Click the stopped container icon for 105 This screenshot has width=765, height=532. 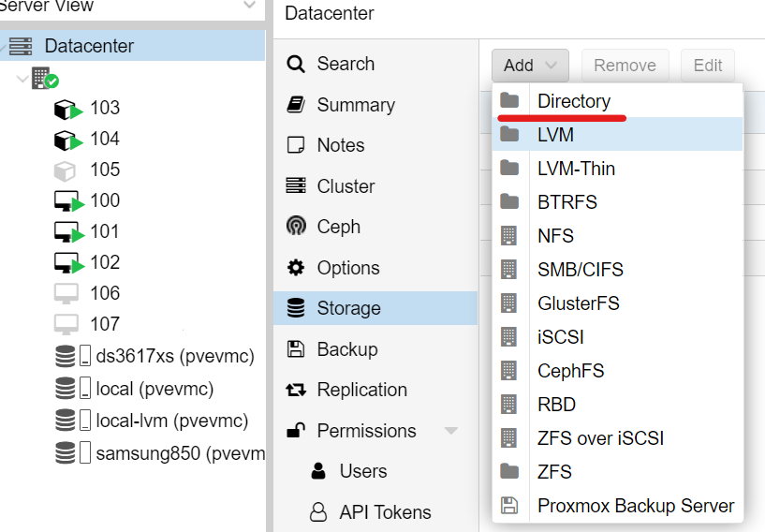(65, 170)
